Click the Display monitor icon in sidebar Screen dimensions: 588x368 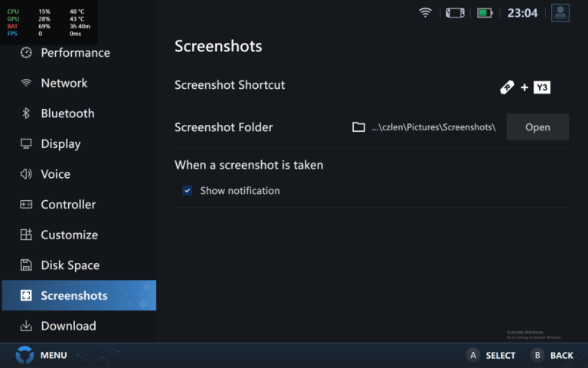click(x=26, y=143)
